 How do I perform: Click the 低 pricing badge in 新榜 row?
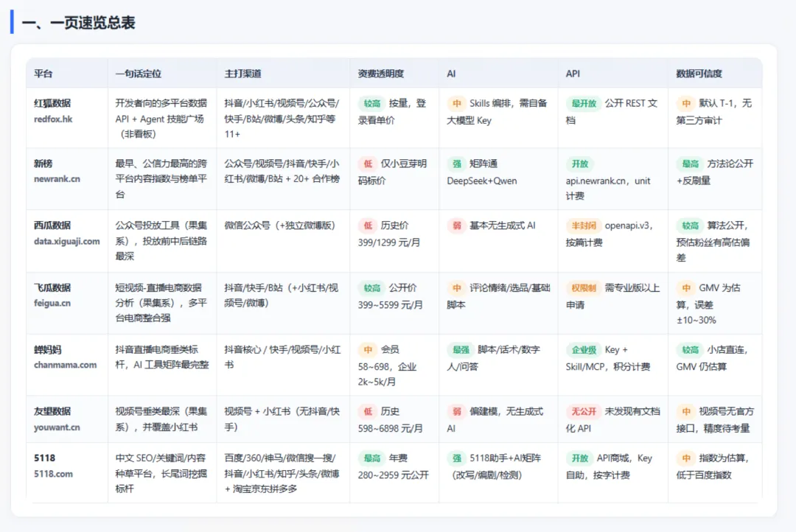point(368,164)
